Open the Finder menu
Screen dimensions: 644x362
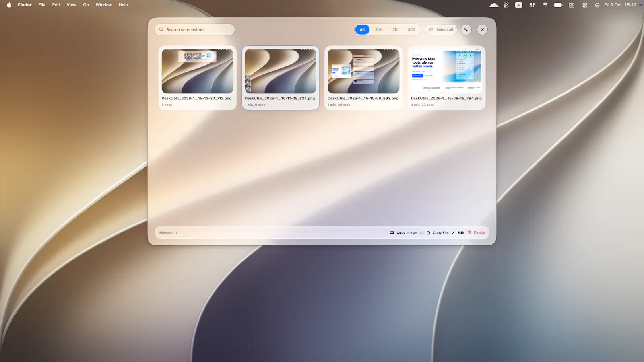tap(25, 5)
